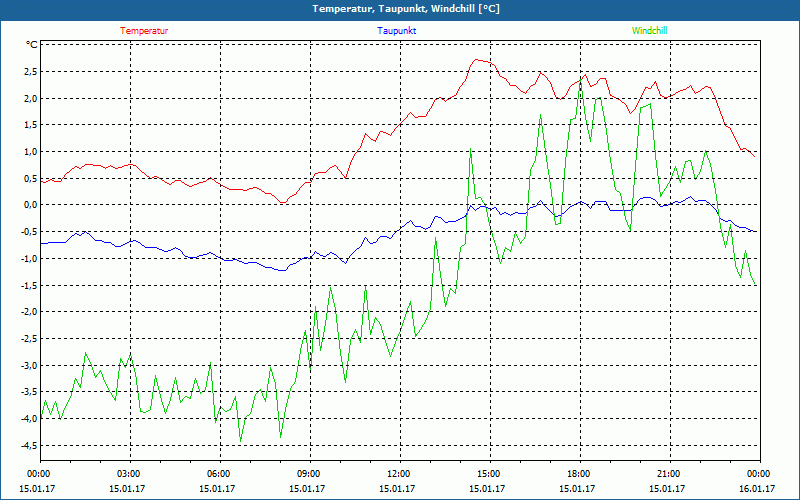
Task: Click the '-1,5' y-axis value
Action: click(29, 285)
